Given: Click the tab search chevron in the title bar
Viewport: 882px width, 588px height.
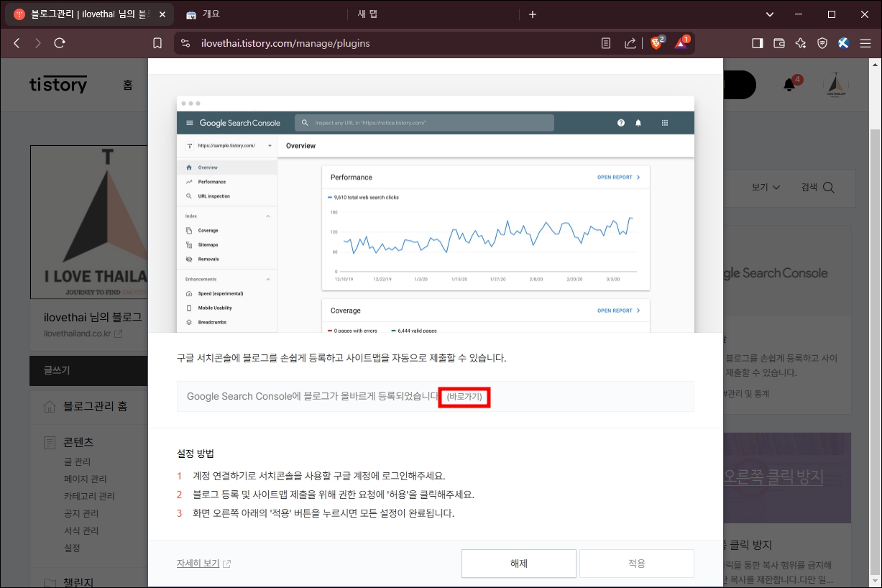Looking at the screenshot, I should [770, 14].
